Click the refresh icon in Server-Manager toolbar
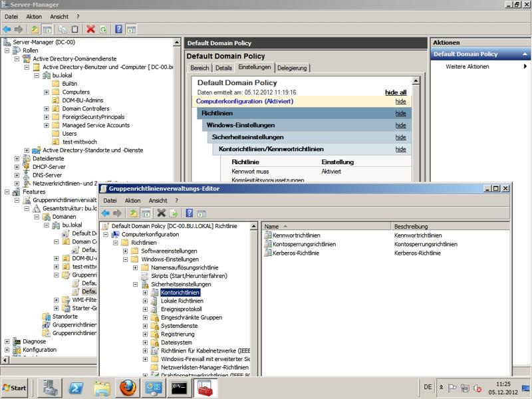This screenshot has height=399, width=532. tap(102, 29)
